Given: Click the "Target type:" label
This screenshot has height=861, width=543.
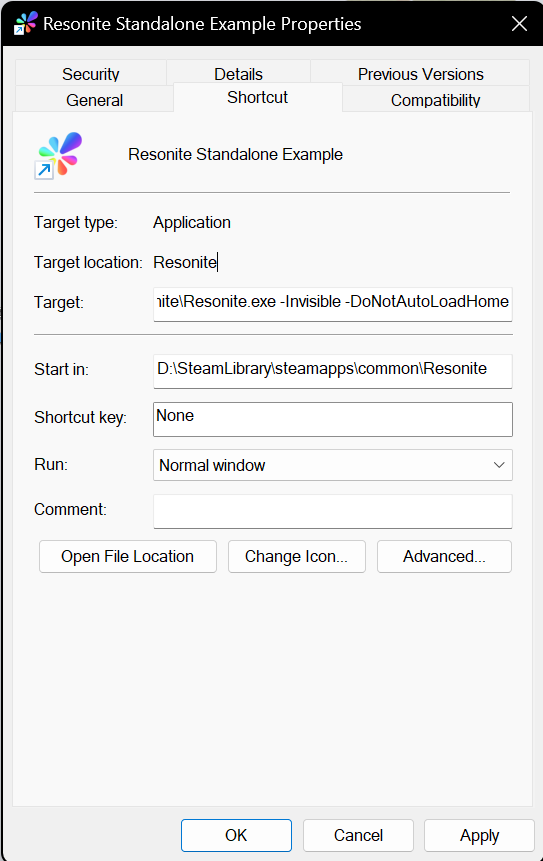Looking at the screenshot, I should (x=76, y=222).
